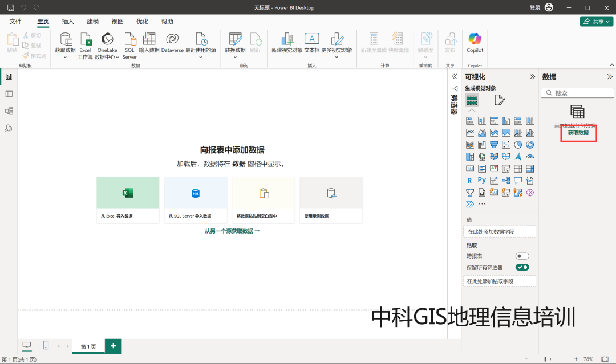Switch to the 帮助 ribbon tab
Screen dimensions: 616x364
coord(167,22)
